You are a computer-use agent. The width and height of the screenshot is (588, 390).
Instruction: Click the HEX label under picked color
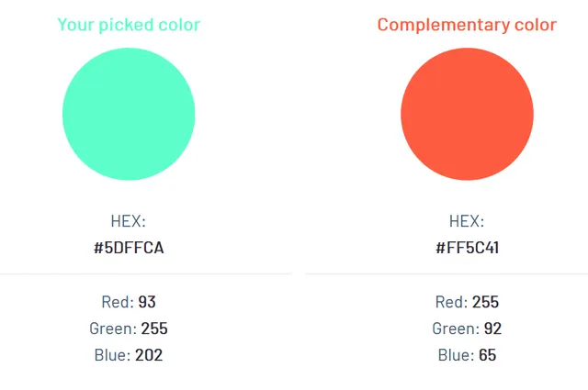tap(129, 221)
